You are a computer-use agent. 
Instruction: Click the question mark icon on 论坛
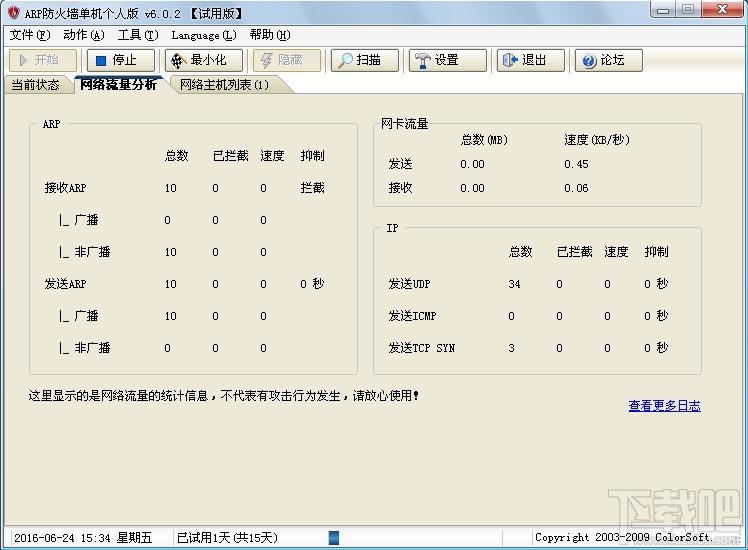(x=589, y=61)
